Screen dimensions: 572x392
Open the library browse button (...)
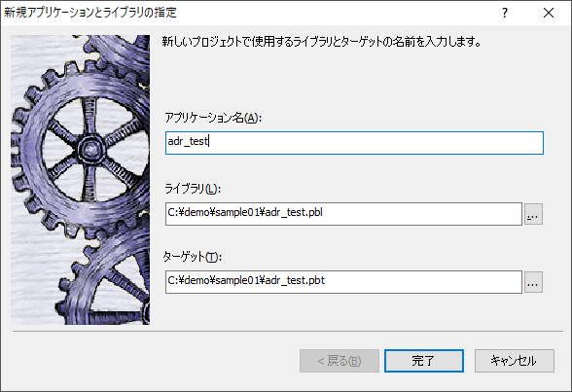click(533, 214)
